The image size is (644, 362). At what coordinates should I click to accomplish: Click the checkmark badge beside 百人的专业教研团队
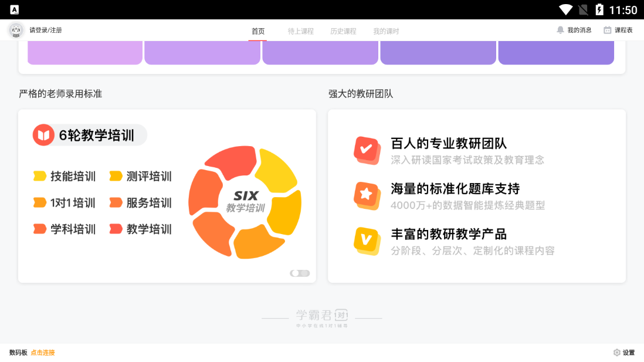[x=367, y=150]
